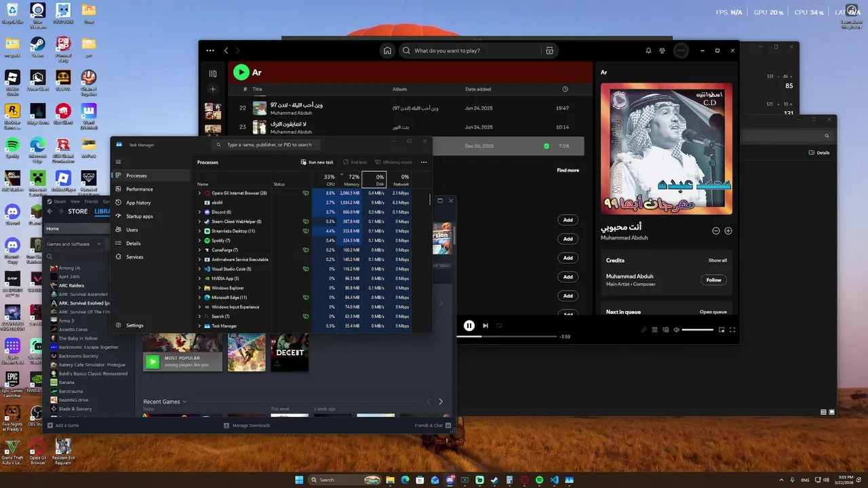Click Open queue in Spotify
Viewport: 868px width, 488px height.
tap(713, 312)
